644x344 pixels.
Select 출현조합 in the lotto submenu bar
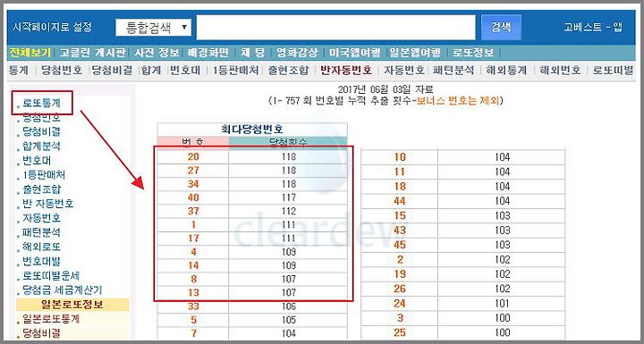(x=288, y=71)
